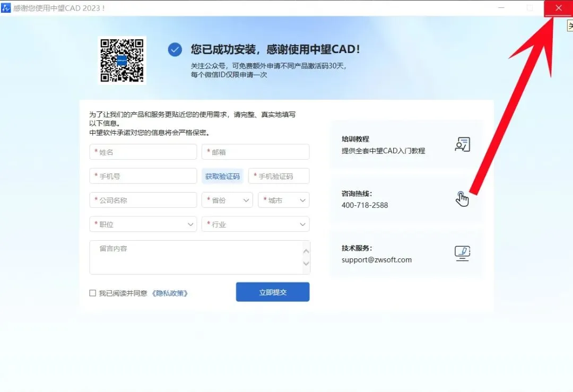Click the support@zwsoft.com email text

tap(376, 260)
